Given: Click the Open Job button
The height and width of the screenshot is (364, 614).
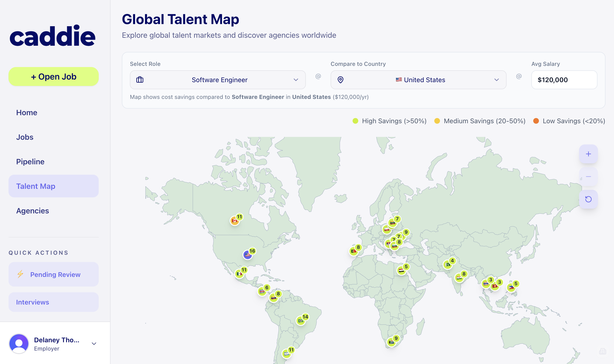Looking at the screenshot, I should coord(53,77).
